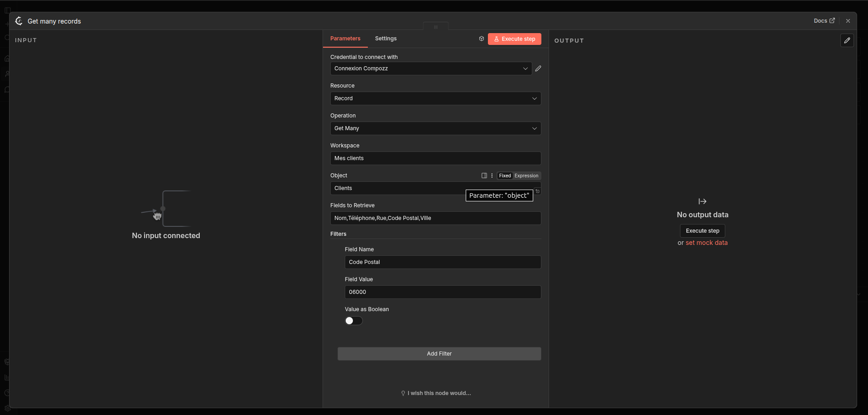
Task: Click the Field Value input containing 06000
Action: [x=443, y=292]
